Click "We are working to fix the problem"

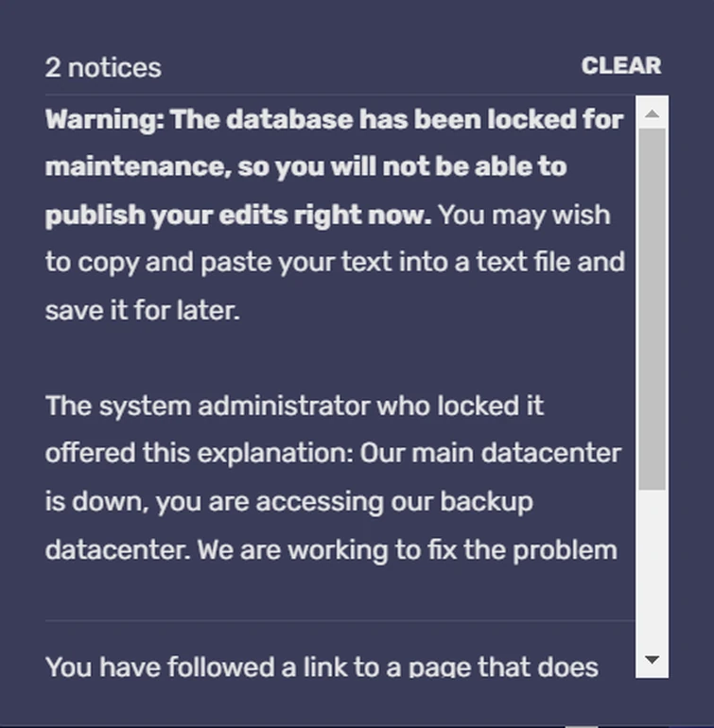[x=407, y=549]
